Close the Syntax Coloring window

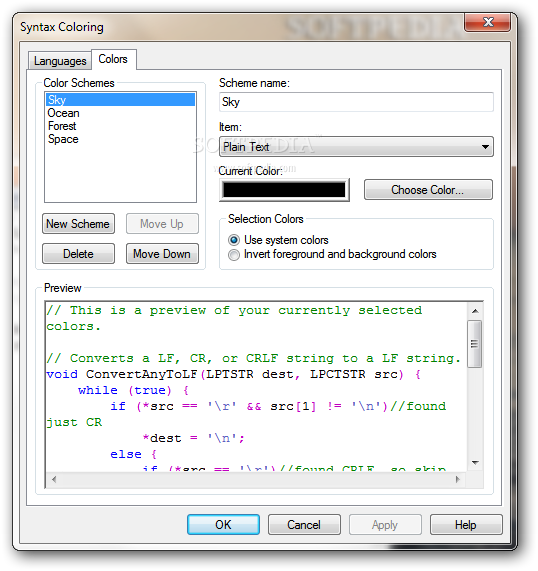488,22
